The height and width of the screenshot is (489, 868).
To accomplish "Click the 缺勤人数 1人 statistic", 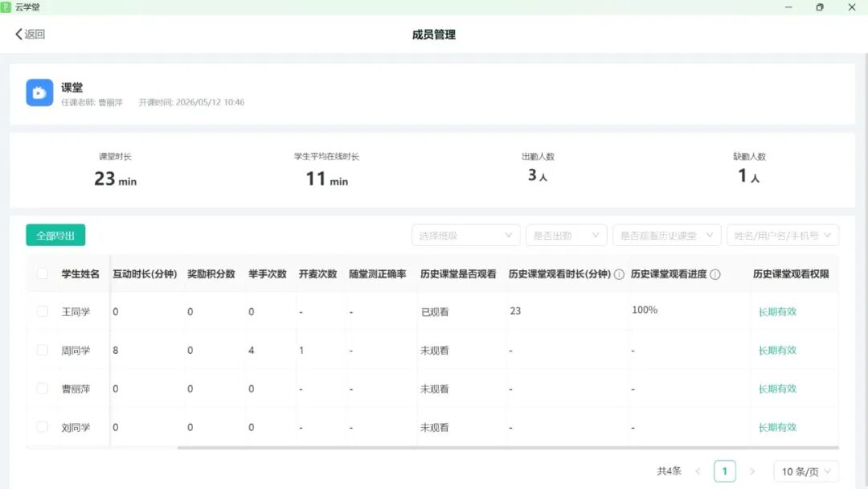I will point(749,168).
